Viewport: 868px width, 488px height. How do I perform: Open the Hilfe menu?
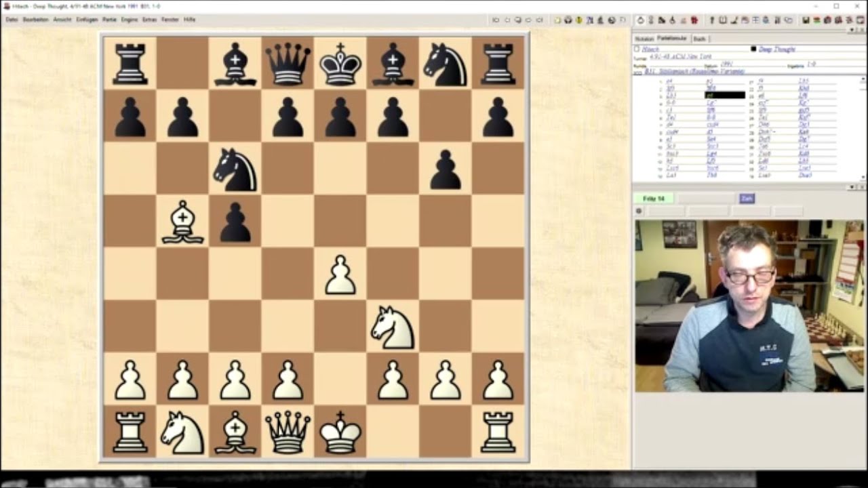pos(189,20)
